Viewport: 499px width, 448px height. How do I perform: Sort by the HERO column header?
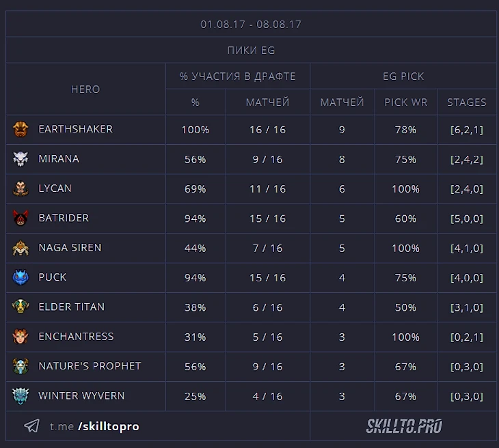pos(85,89)
